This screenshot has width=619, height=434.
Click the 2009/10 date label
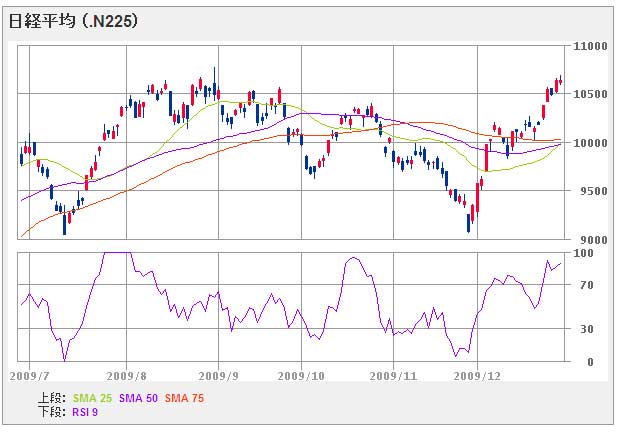point(301,376)
